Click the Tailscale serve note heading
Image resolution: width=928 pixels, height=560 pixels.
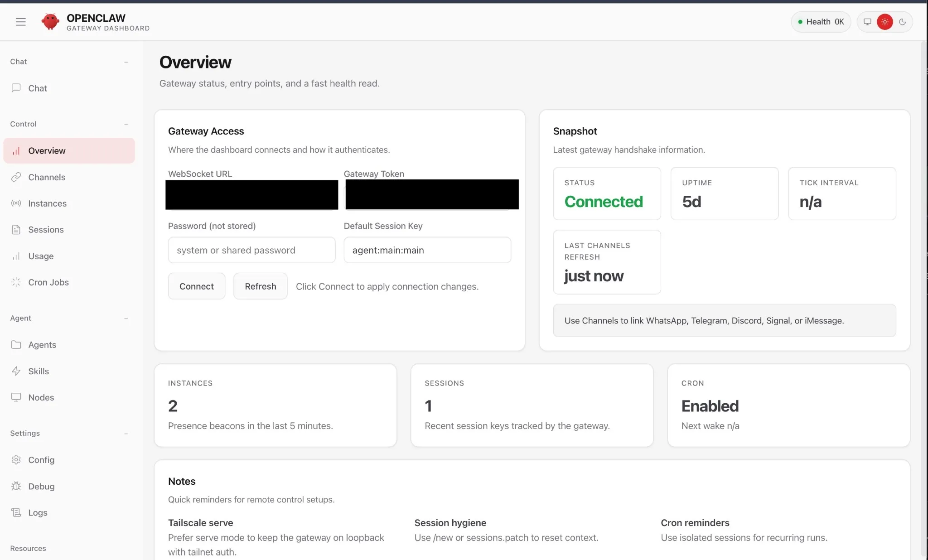[200, 523]
